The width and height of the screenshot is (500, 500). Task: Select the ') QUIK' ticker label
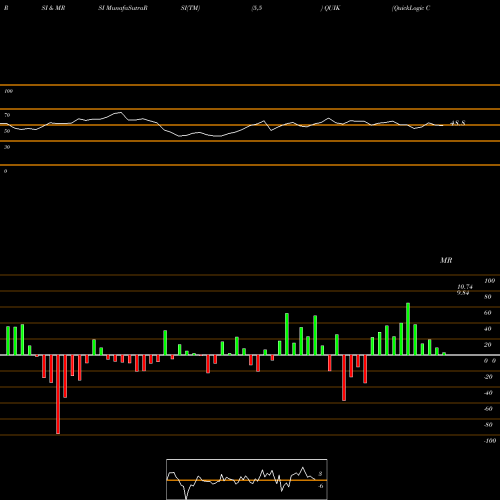tap(330, 8)
